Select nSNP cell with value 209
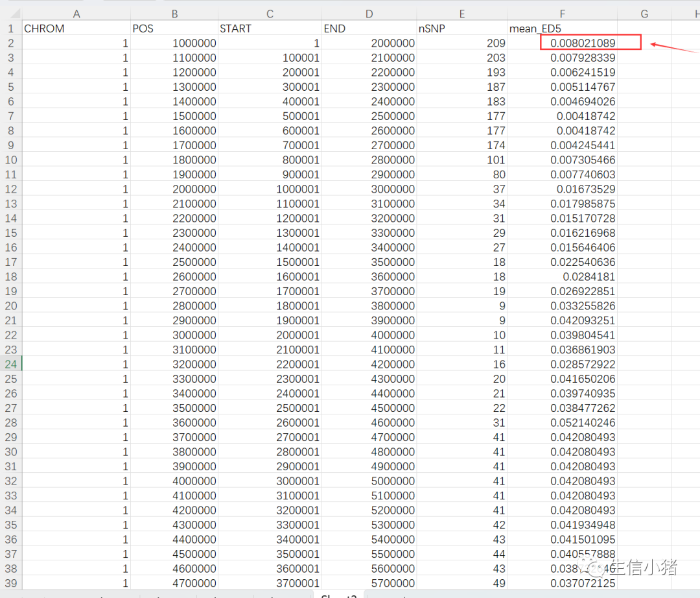This screenshot has width=700, height=598. (x=462, y=43)
